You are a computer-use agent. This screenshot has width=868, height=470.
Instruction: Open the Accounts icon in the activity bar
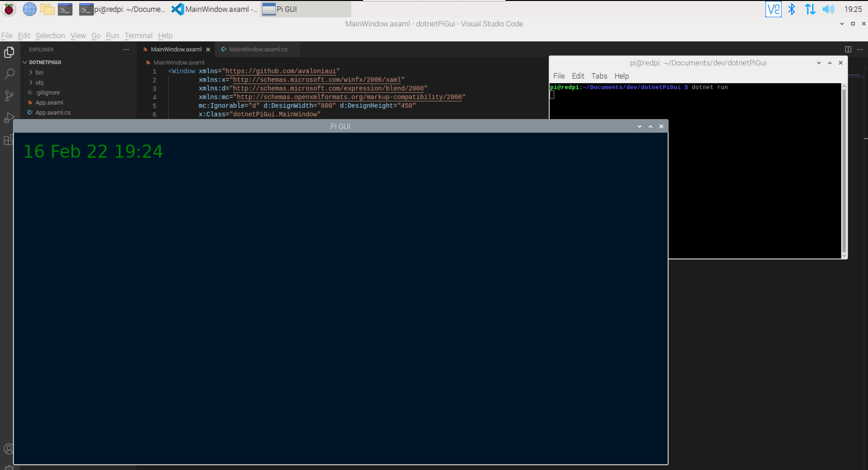(9, 449)
